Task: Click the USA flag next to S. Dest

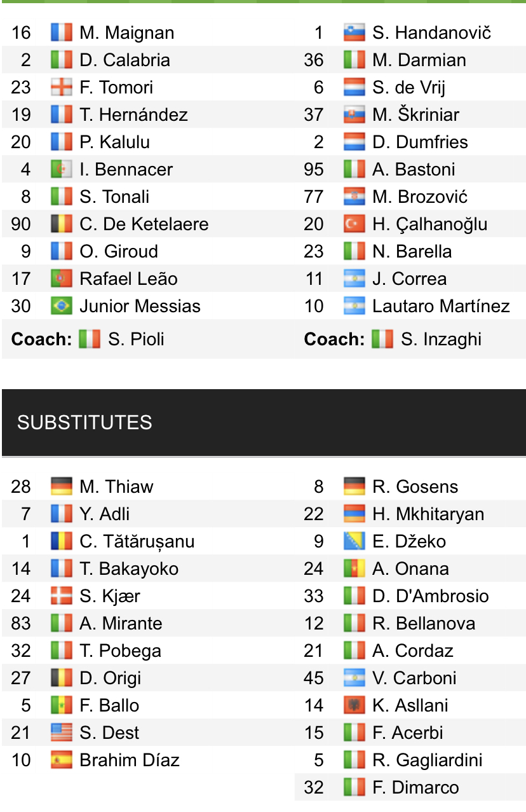Action: pyautogui.click(x=62, y=733)
